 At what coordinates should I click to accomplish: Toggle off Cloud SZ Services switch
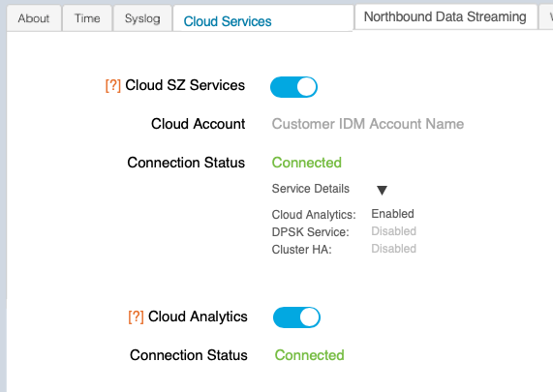click(293, 87)
